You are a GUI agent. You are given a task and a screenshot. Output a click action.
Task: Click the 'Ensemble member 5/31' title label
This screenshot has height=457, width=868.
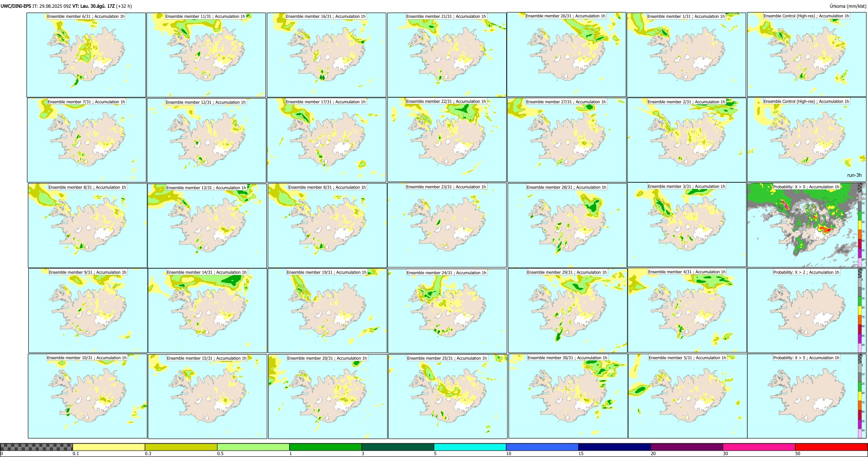point(687,358)
